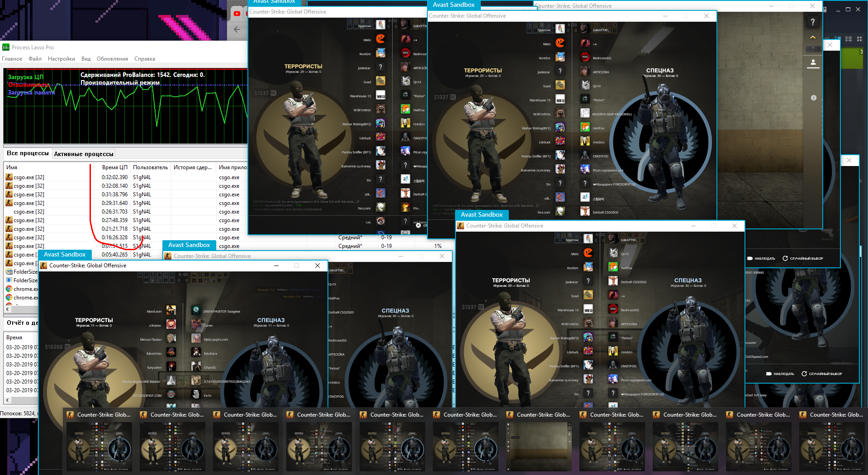Open the Вид menu
The width and height of the screenshot is (868, 475).
click(86, 59)
